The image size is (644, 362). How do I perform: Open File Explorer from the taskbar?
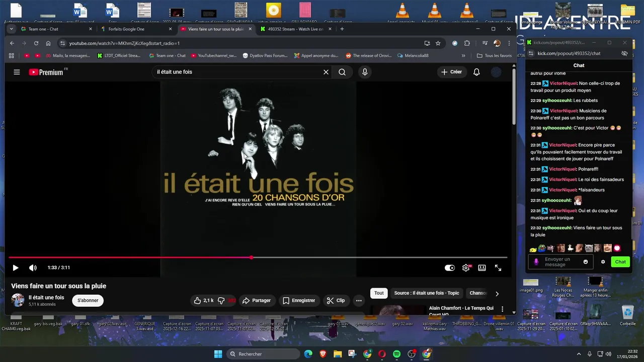point(337,354)
